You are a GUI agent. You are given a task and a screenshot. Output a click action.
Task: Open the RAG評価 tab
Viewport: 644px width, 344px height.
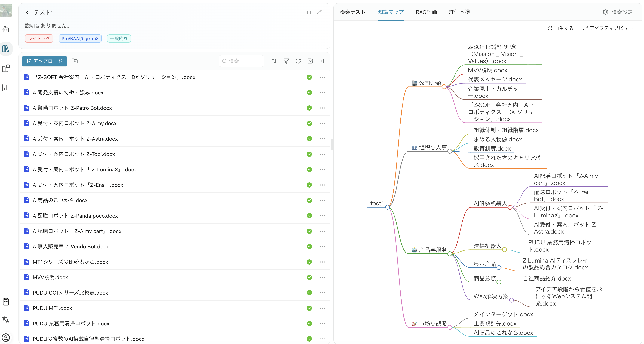tap(426, 12)
